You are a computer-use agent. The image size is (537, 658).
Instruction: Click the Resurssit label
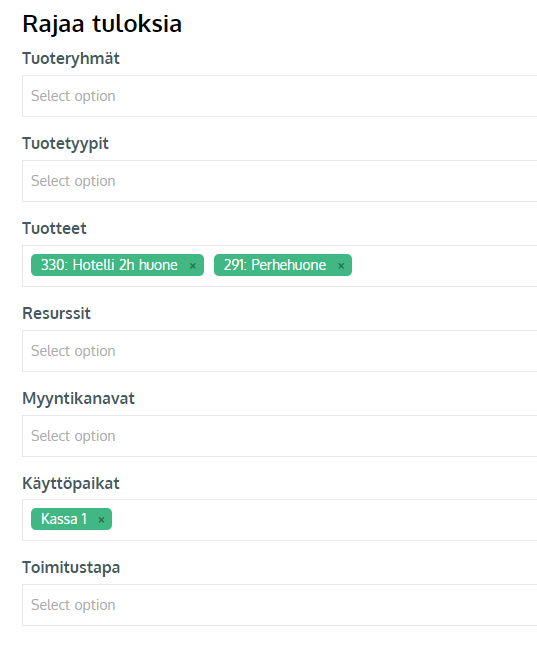coord(57,313)
